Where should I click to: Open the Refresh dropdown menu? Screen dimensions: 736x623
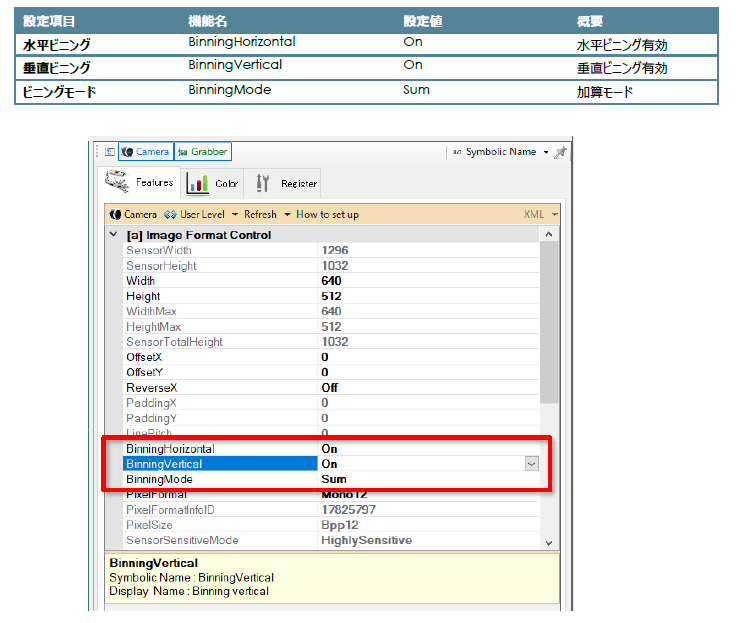[267, 214]
